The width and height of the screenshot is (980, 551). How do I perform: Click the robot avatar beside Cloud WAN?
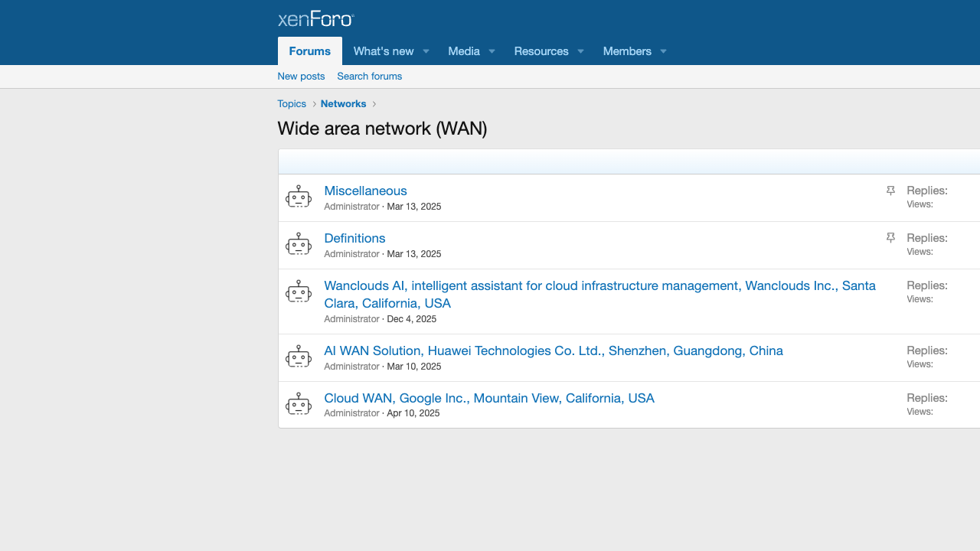point(299,405)
